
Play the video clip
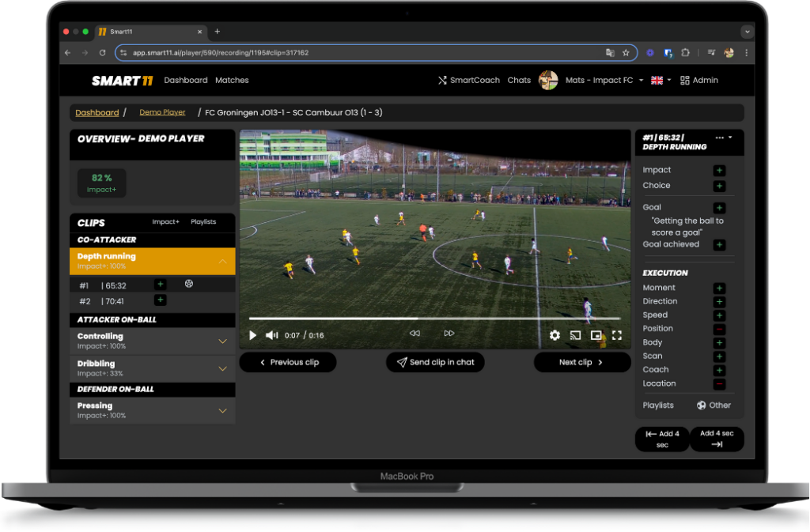click(252, 335)
